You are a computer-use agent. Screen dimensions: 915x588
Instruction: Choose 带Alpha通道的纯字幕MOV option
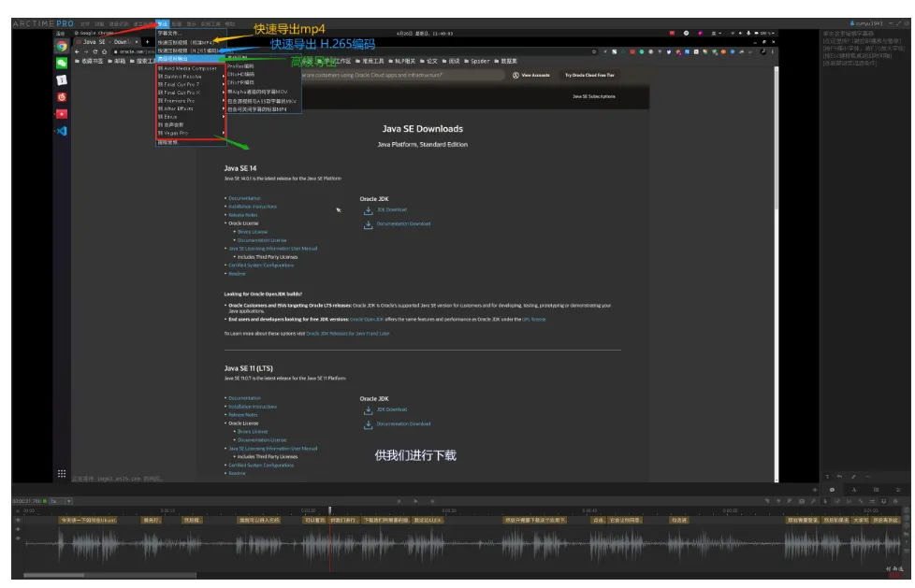click(x=264, y=92)
